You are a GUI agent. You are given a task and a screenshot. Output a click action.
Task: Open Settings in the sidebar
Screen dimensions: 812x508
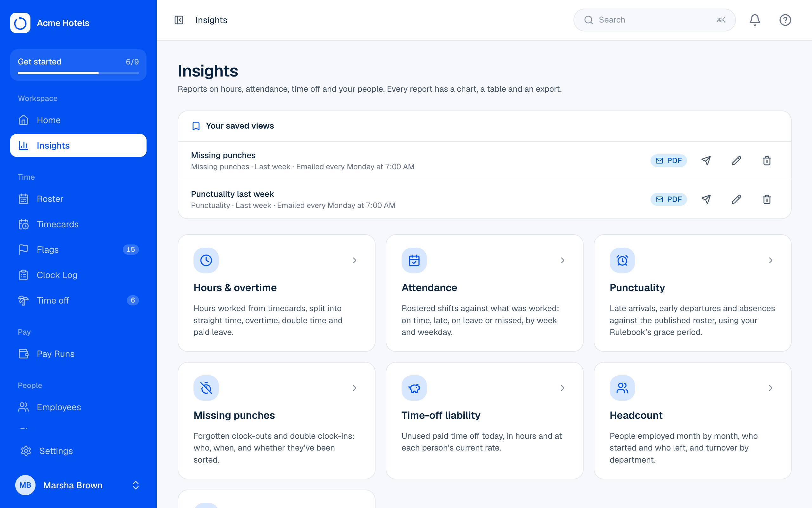pos(78,451)
